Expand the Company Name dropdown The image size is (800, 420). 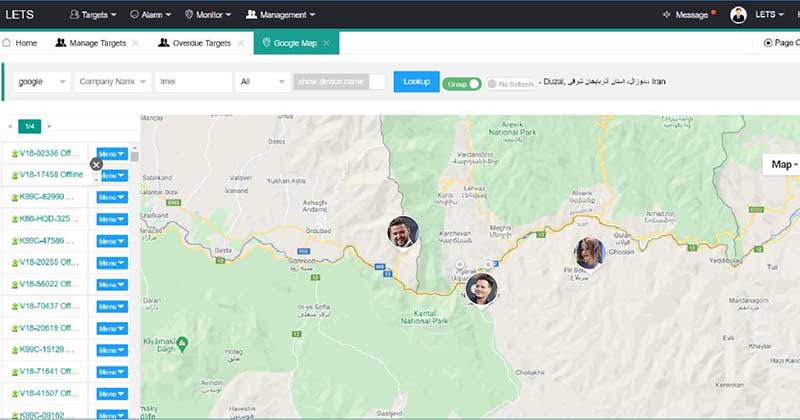(113, 82)
